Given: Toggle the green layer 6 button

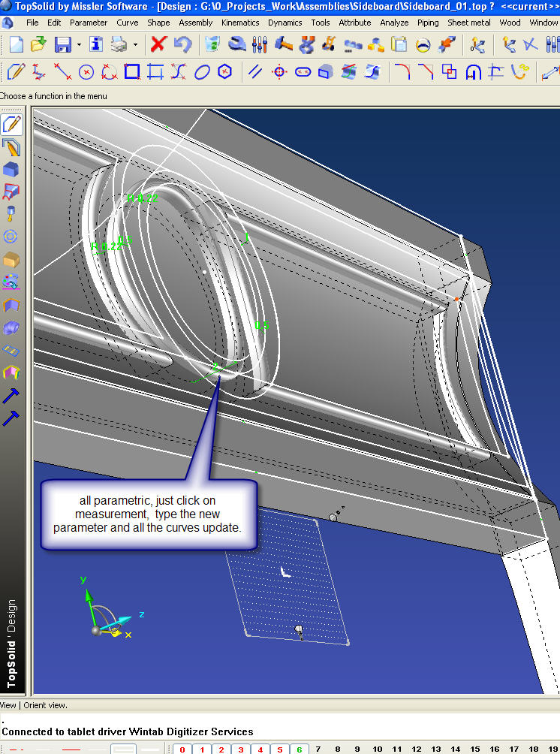Looking at the screenshot, I should 299,749.
